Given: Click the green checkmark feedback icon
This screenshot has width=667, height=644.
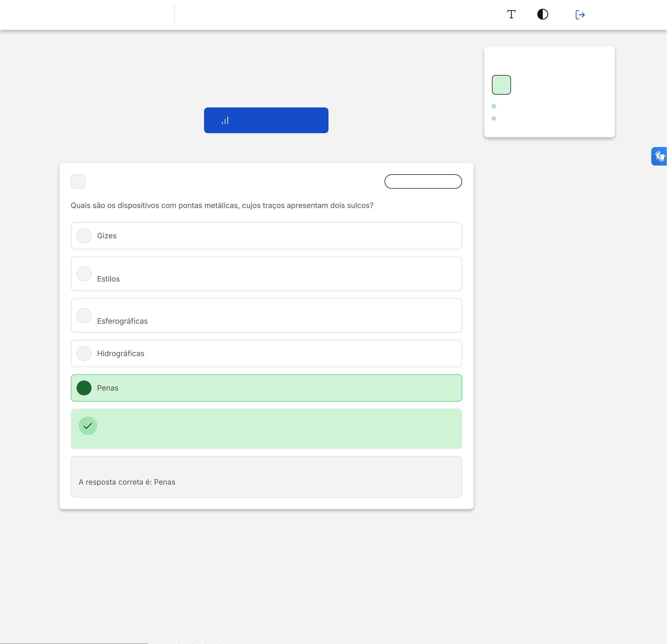Looking at the screenshot, I should coord(88,425).
